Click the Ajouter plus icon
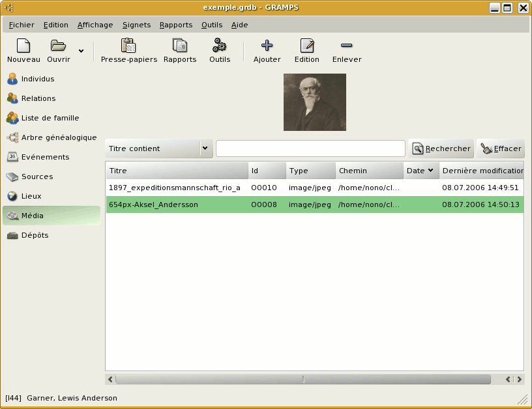This screenshot has width=532, height=409. pos(267,46)
